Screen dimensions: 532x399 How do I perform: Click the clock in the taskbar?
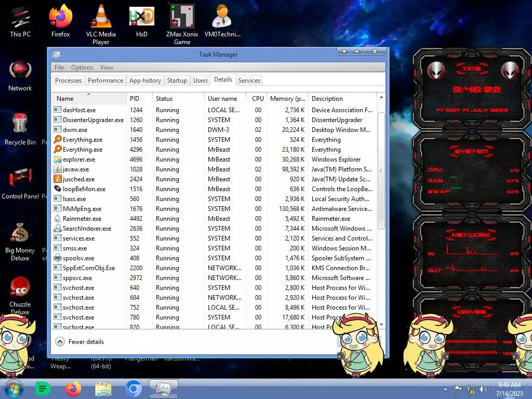point(509,389)
